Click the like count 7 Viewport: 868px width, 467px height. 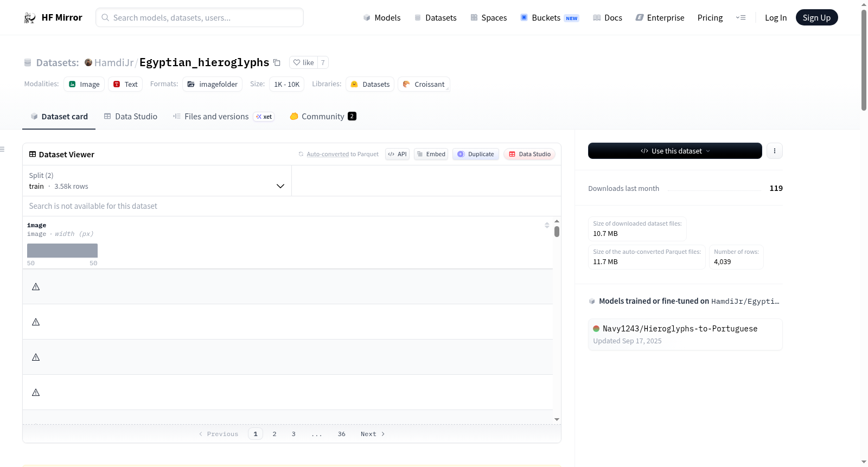(x=323, y=62)
